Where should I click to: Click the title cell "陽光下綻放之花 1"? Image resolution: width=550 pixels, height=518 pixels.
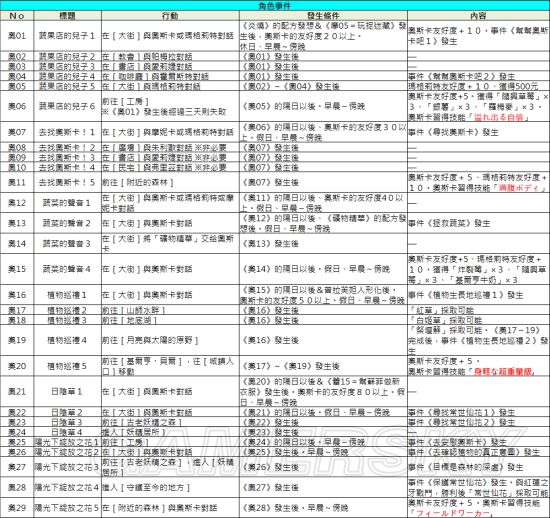point(67,442)
